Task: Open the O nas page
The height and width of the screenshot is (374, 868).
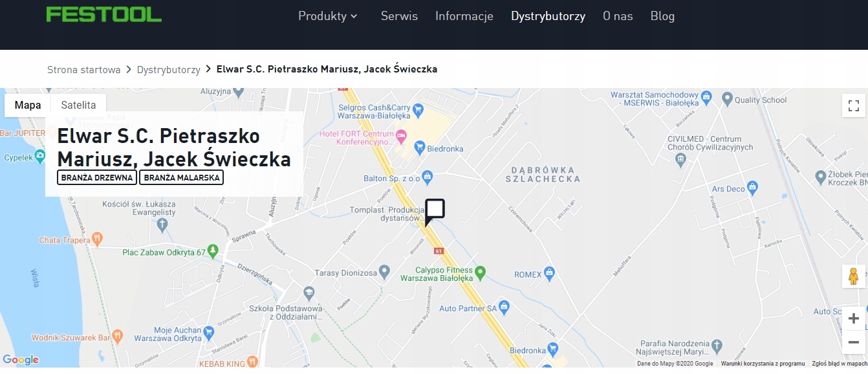Action: tap(618, 16)
